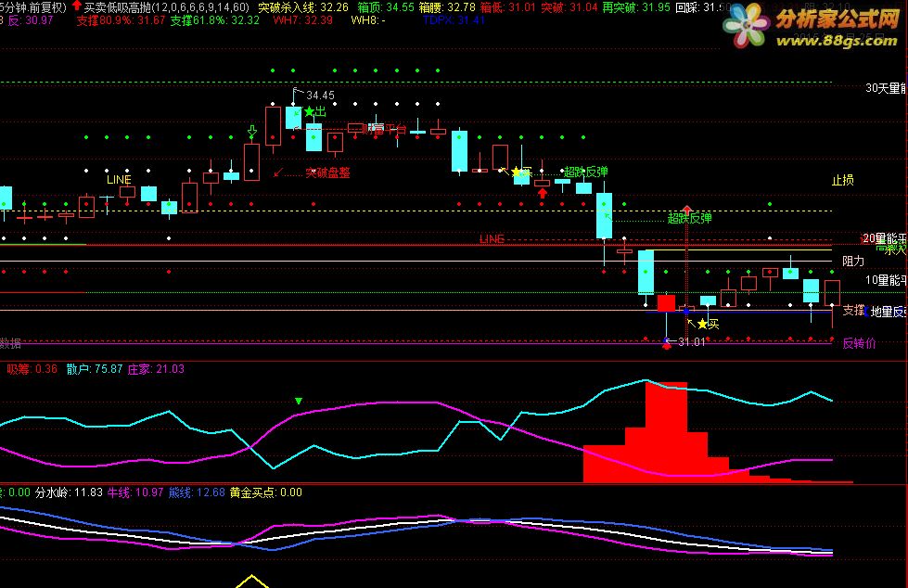The width and height of the screenshot is (908, 588).
Task: Select the 再突破: 31.95 readout
Action: pos(636,6)
